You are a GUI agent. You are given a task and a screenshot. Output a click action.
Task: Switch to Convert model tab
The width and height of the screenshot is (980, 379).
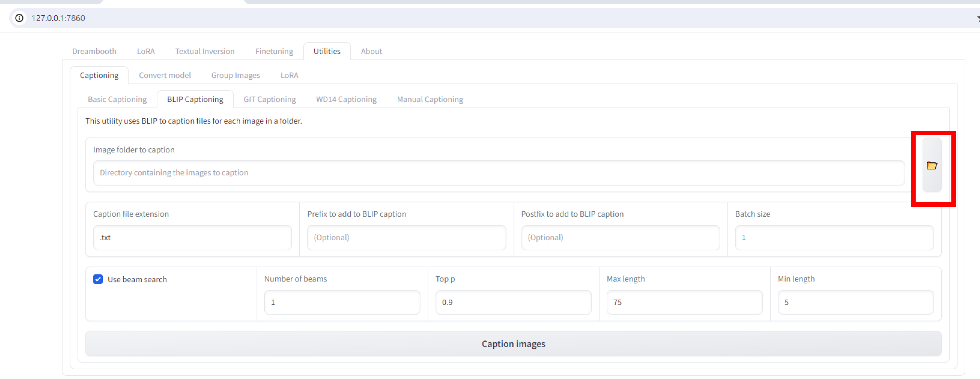pos(165,75)
